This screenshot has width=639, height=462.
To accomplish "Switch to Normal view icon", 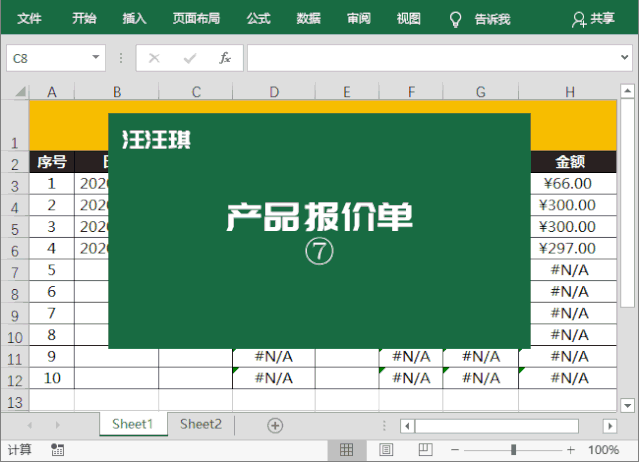I will tap(346, 450).
